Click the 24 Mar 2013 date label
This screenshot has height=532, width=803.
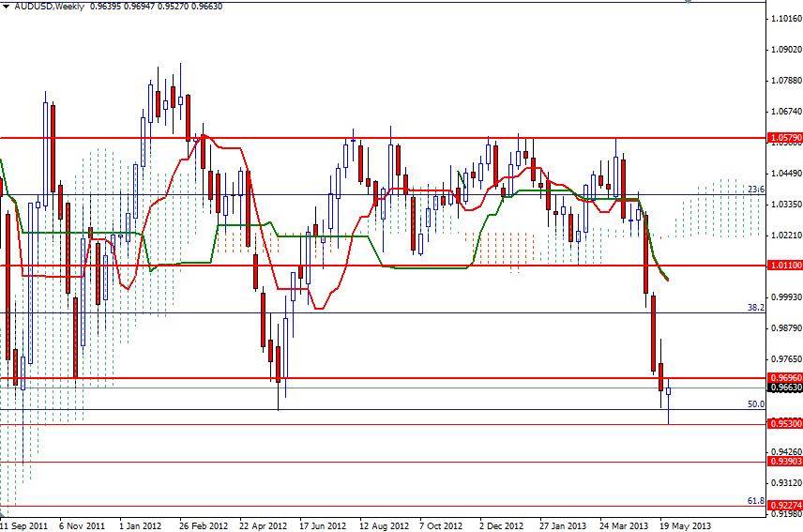pyautogui.click(x=624, y=525)
